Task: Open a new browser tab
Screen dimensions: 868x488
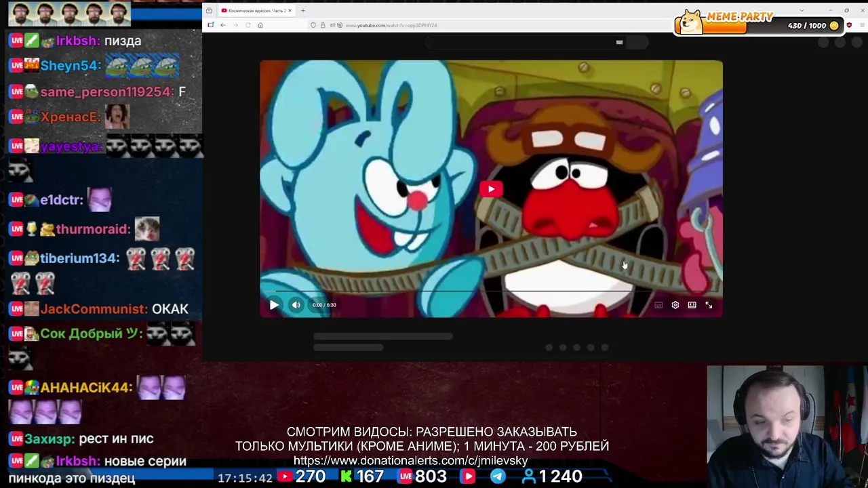Action: point(303,11)
